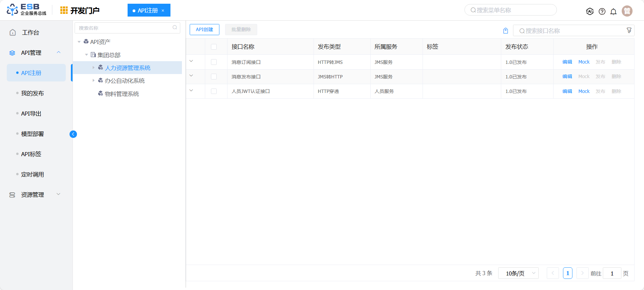Open 我的发布 in the sidebar menu
This screenshot has height=290, width=644.
point(32,93)
